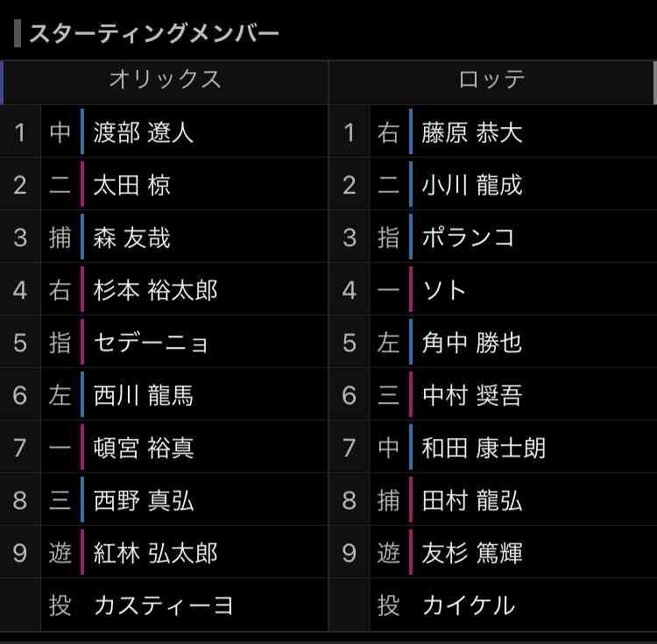Select designated hitter セデーニョ
This screenshot has width=657, height=644.
coord(151,343)
